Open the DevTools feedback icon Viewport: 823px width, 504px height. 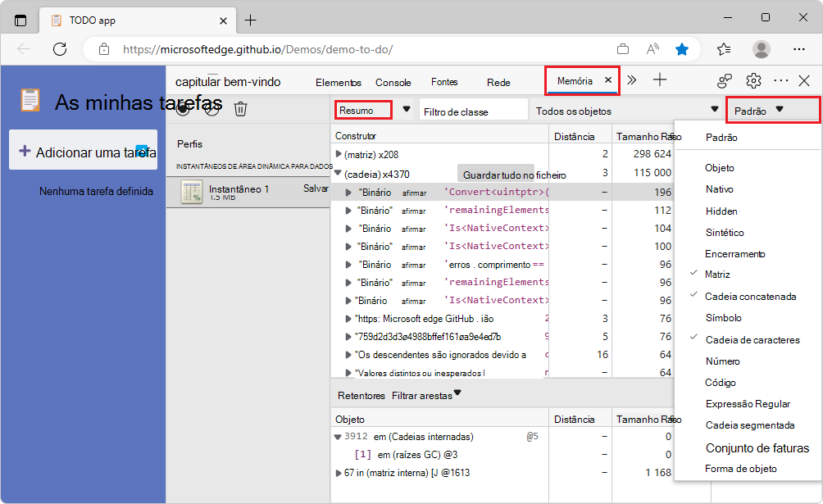coord(725,81)
